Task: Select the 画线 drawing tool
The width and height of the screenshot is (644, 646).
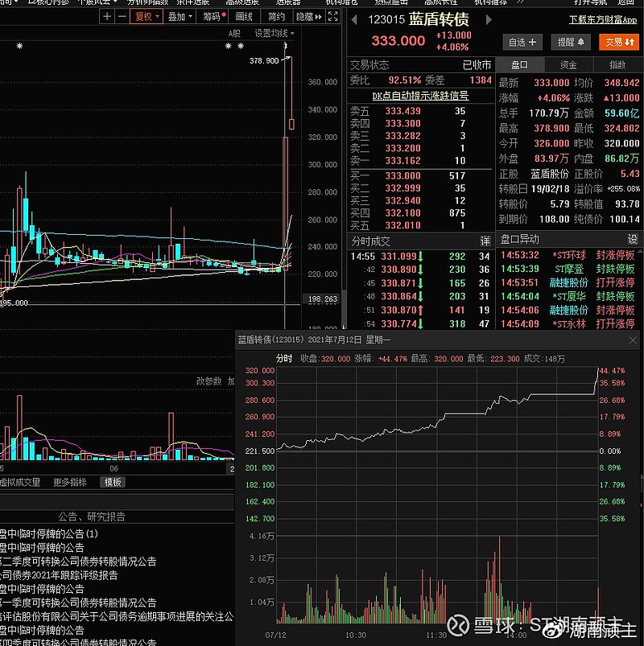Action: pos(244,16)
